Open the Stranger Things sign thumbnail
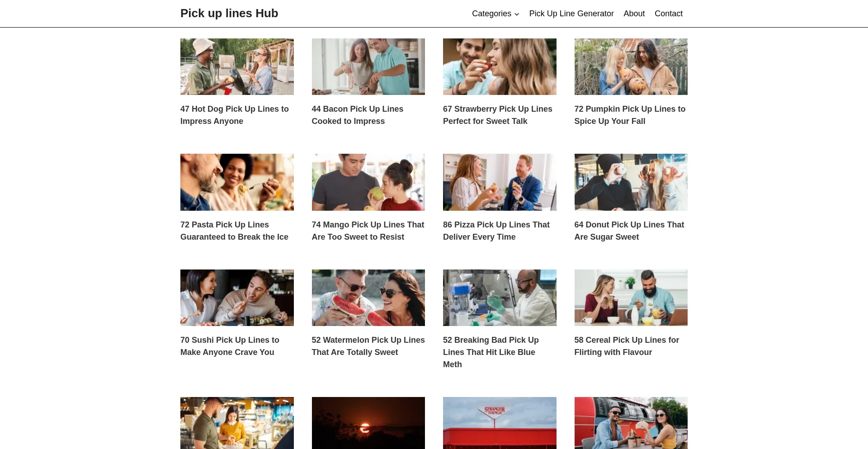 tap(500, 423)
